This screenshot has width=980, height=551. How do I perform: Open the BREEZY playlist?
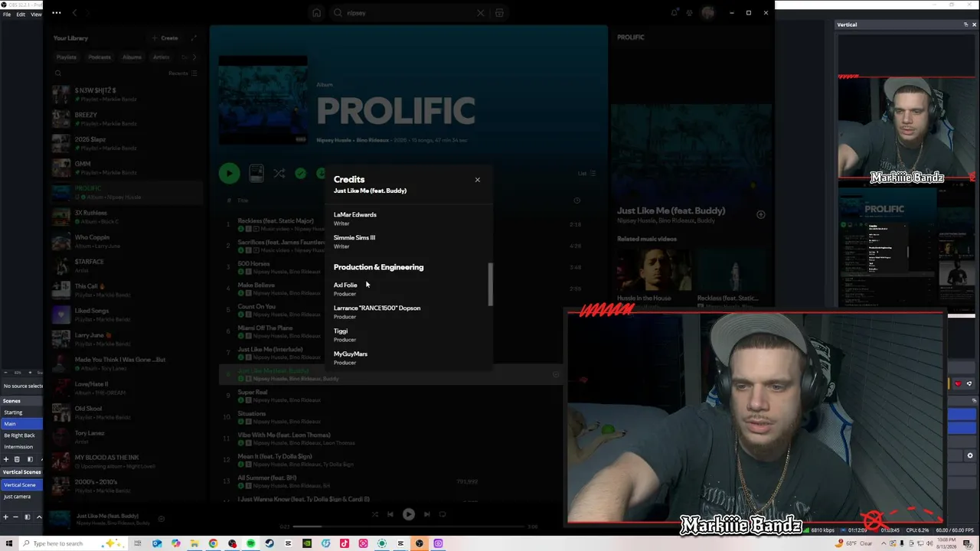click(126, 119)
